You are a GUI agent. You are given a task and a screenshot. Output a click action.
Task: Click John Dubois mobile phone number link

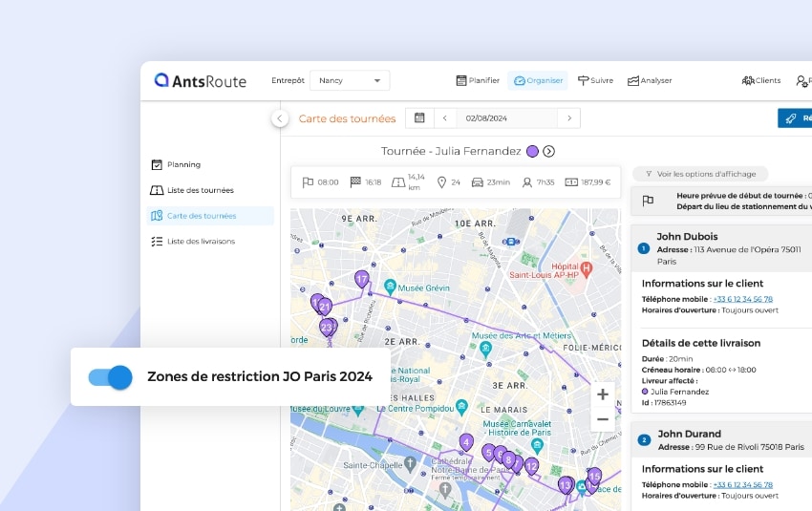pyautogui.click(x=742, y=299)
